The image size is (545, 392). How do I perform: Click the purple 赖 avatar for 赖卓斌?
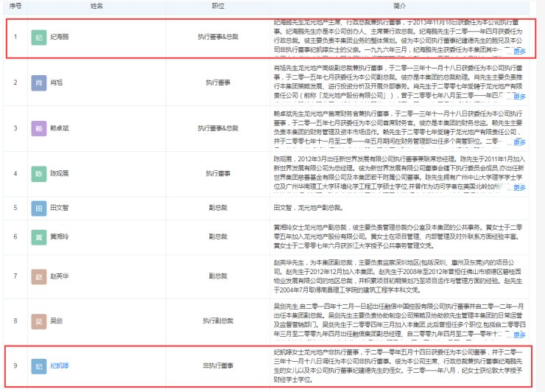[39, 128]
